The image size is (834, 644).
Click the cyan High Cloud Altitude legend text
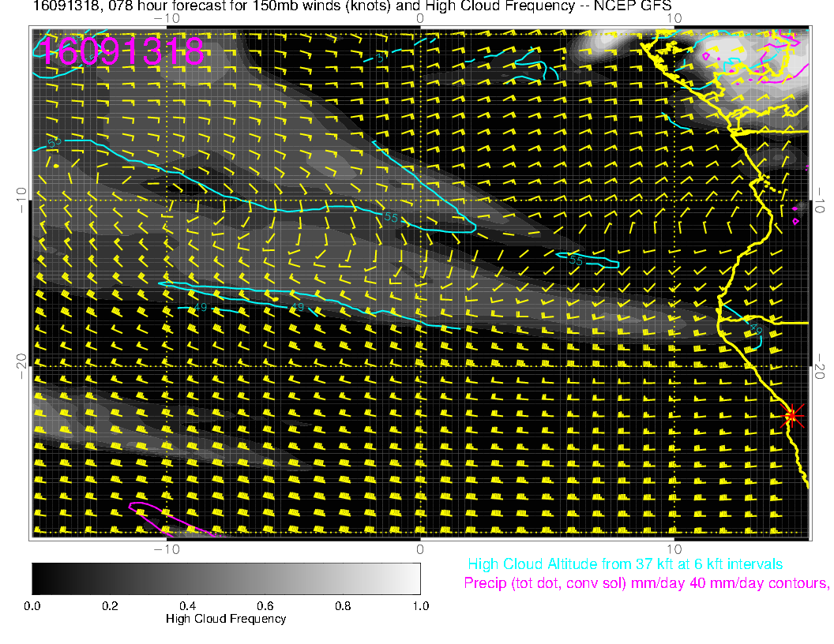[x=625, y=564]
